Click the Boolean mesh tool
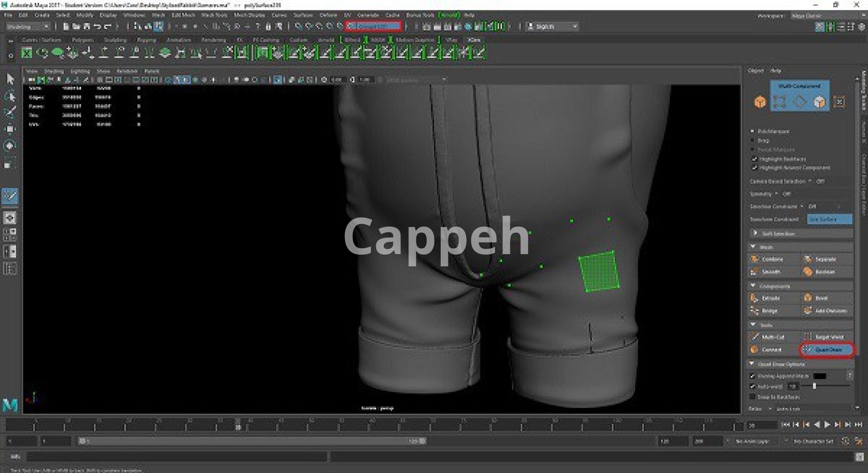This screenshot has width=868, height=473. pyautogui.click(x=825, y=272)
